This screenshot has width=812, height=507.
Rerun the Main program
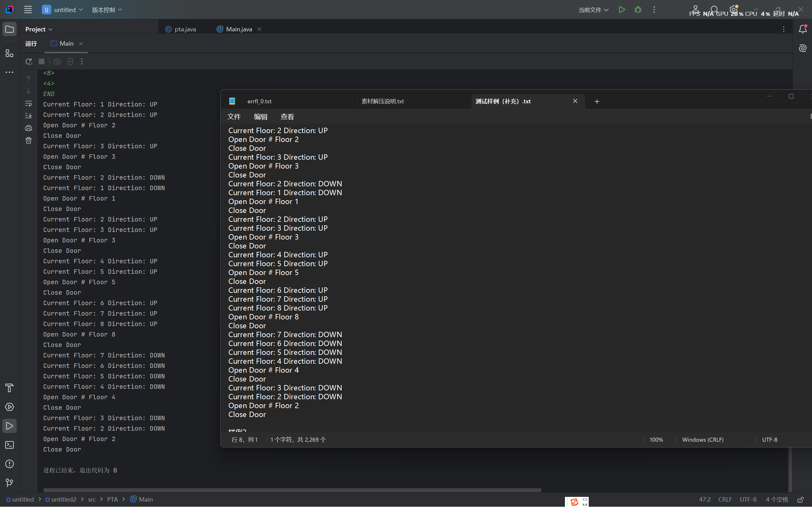(29, 61)
